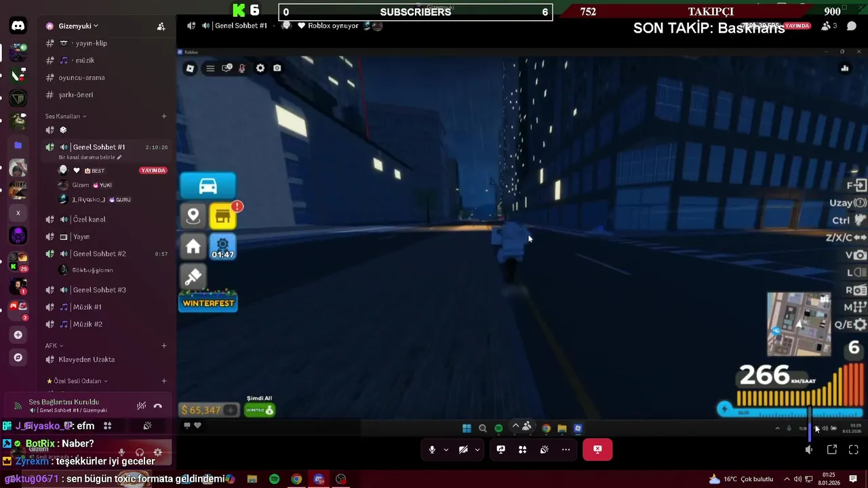
Task: Open screen share options in the stream bar
Action: (x=500, y=449)
